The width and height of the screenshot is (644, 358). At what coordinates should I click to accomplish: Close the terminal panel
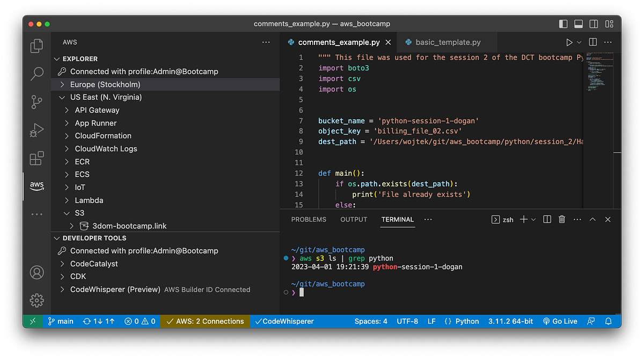[608, 219]
